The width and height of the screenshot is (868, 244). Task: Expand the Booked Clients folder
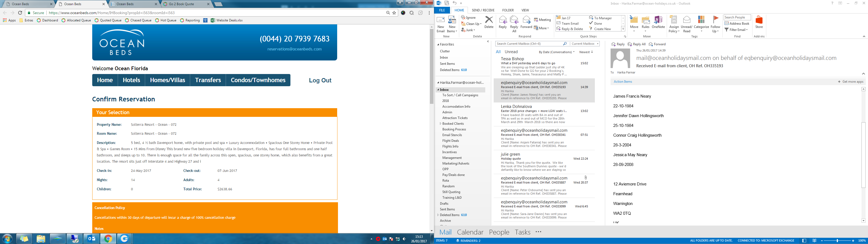click(441, 124)
